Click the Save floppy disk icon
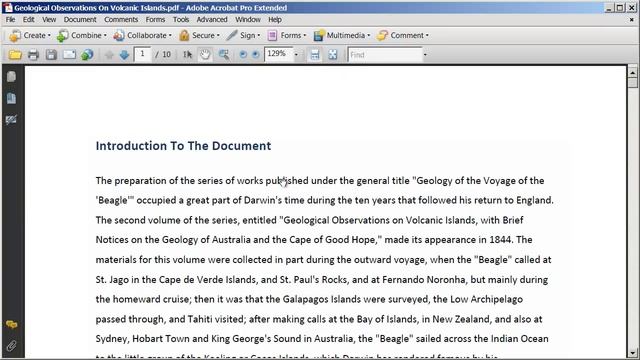This screenshot has height=360, width=640. [51, 55]
